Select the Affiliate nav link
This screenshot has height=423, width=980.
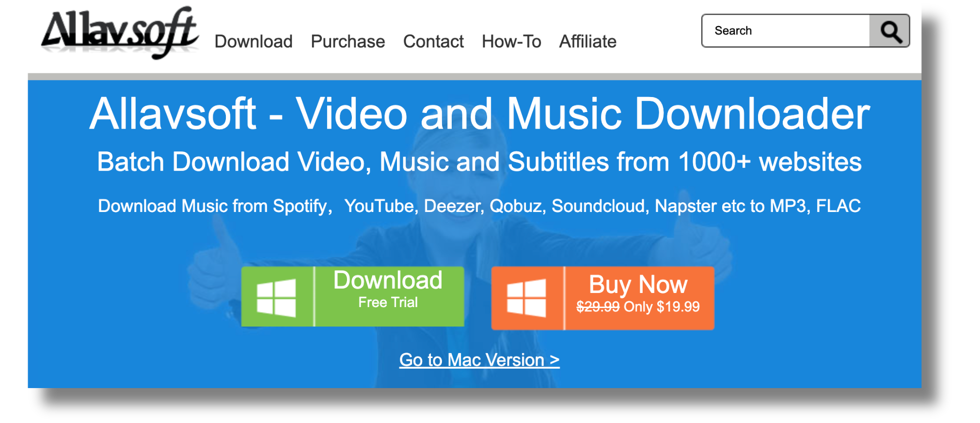(x=588, y=42)
